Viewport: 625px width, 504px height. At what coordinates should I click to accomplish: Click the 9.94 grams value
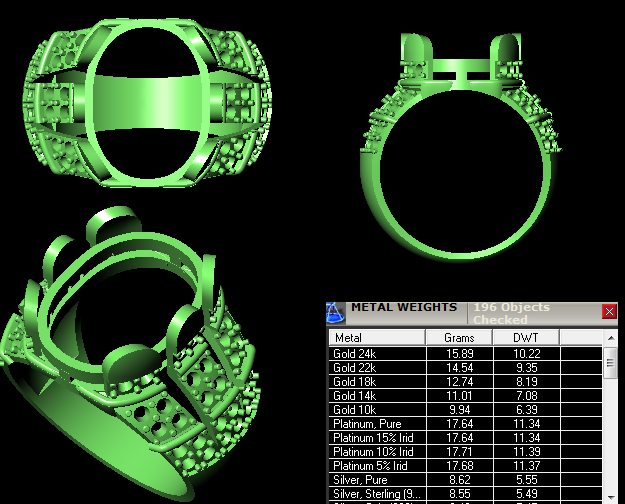tap(460, 410)
